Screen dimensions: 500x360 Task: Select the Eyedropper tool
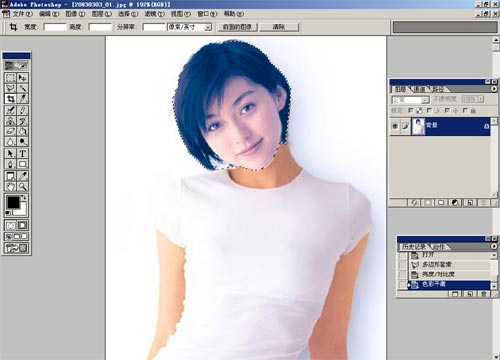22,176
